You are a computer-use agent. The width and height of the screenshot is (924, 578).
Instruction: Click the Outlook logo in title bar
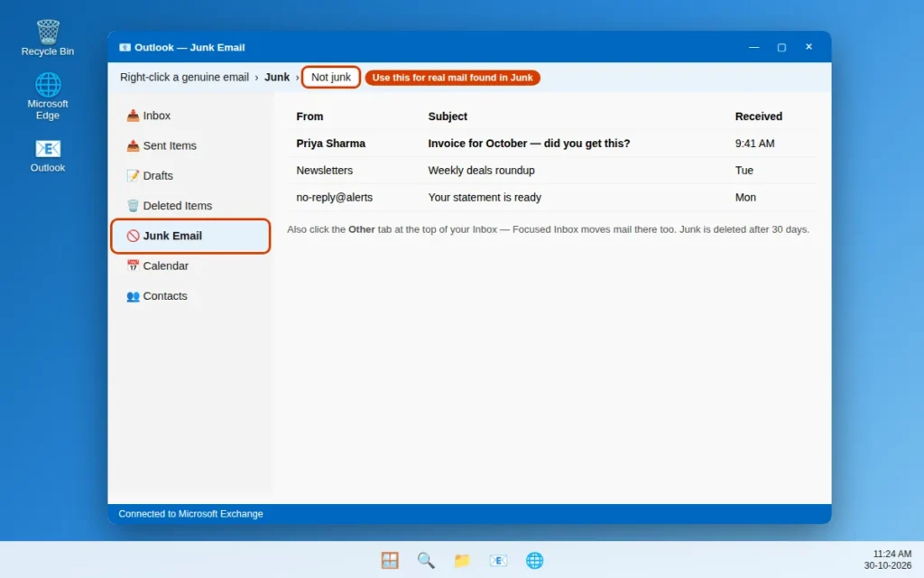(125, 47)
